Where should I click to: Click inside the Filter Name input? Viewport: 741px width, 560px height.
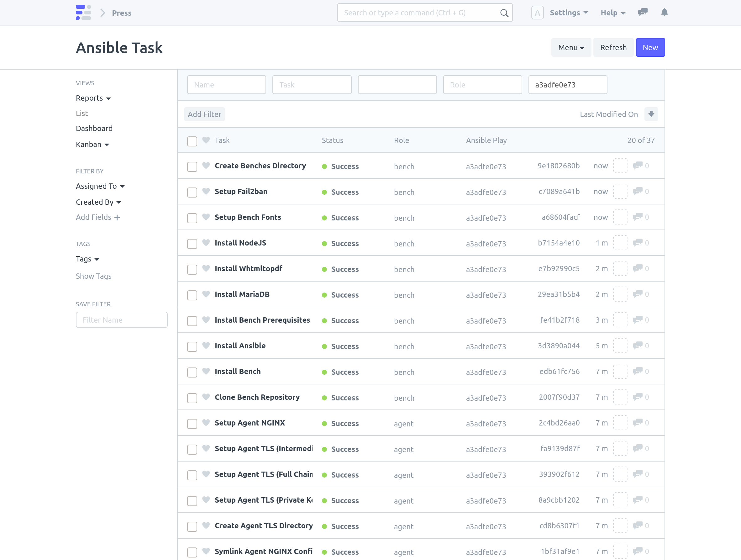(121, 320)
